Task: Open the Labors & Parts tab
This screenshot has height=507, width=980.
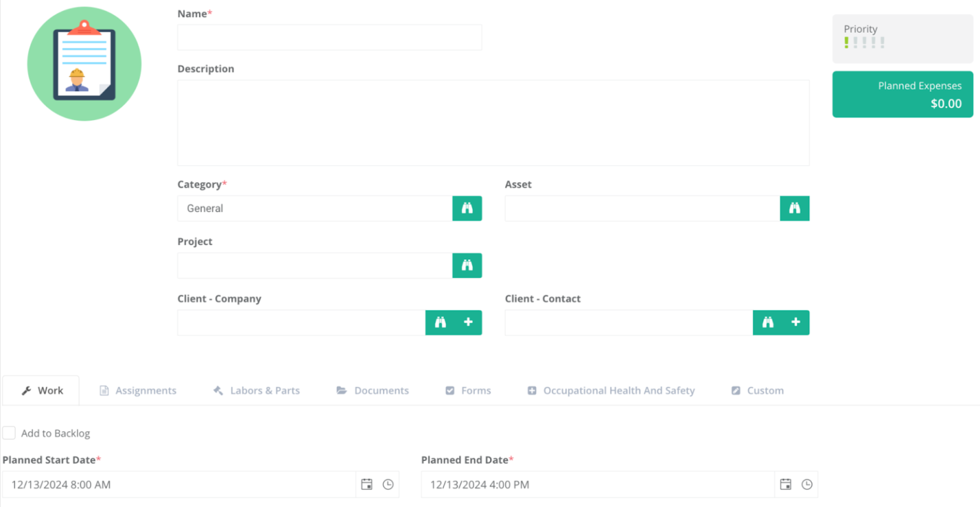Action: (256, 390)
